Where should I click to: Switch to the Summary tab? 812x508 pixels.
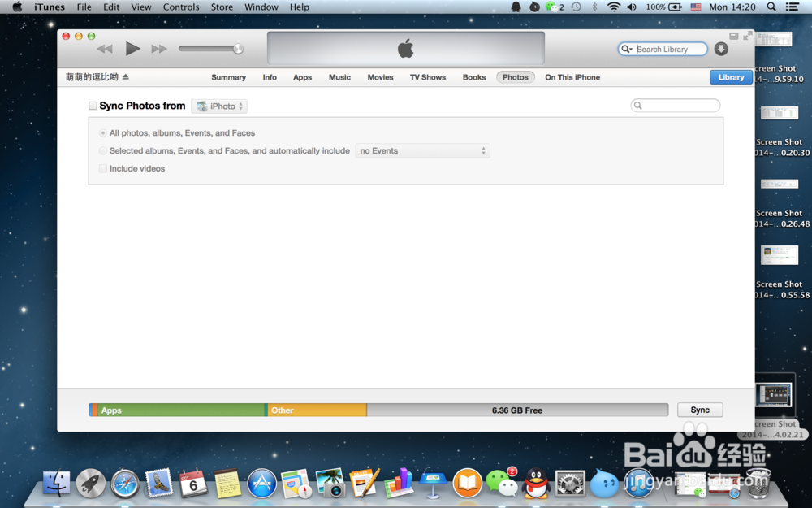(228, 77)
